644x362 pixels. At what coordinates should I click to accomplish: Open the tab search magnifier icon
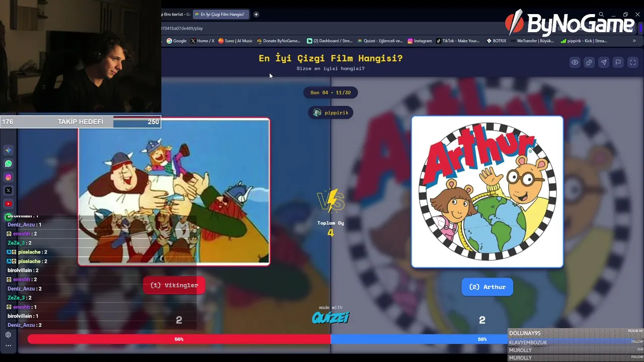click(x=601, y=15)
